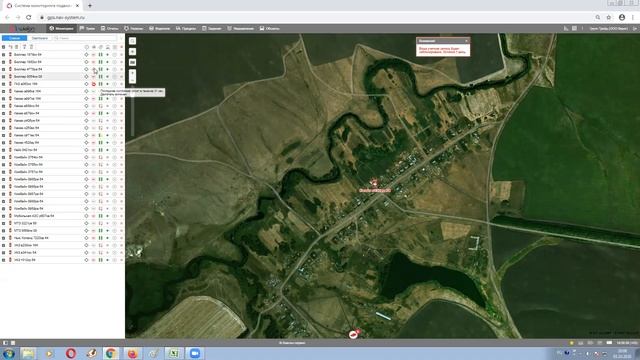This screenshot has width=640, height=360.
Task: Select the vehicle marker in village center
Action: 373,183
